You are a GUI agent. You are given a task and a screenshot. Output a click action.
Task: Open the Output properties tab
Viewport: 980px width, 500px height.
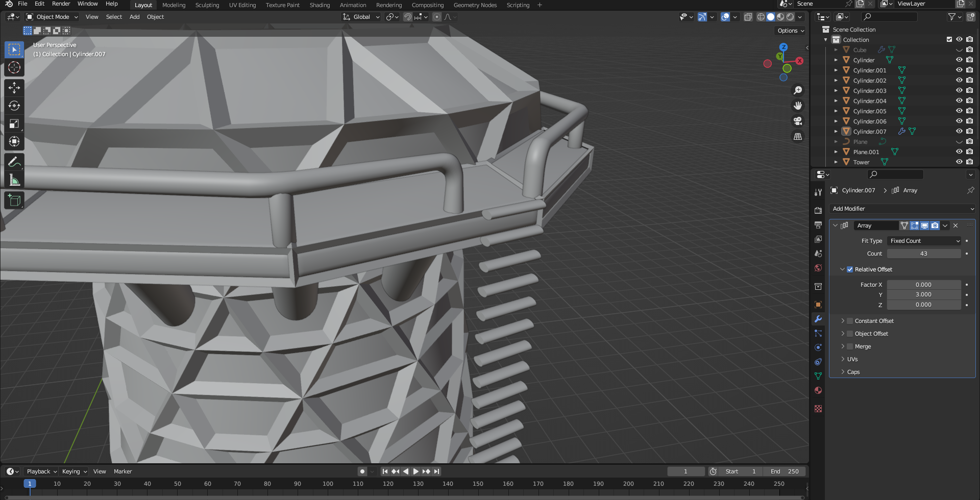(x=818, y=225)
